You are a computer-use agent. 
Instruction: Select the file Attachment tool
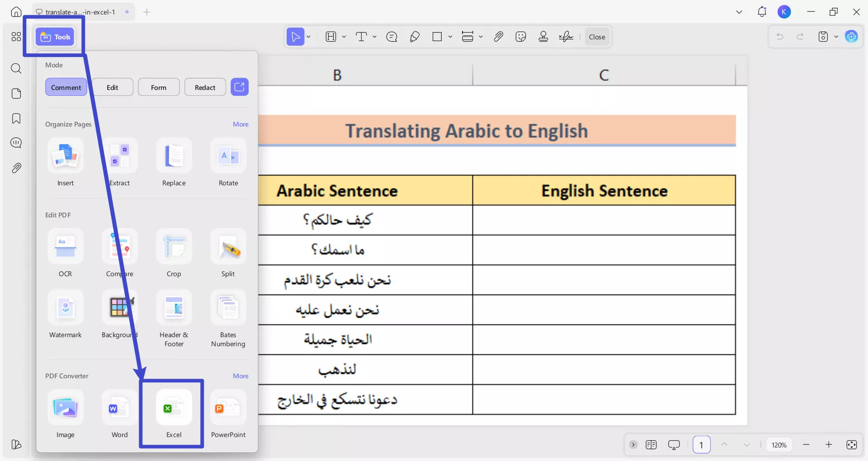click(498, 37)
